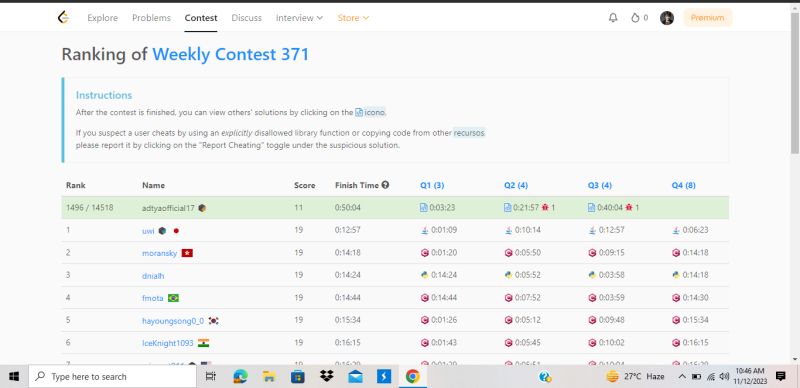
Task: Open IceKnight1093's profile link
Action: point(168,343)
